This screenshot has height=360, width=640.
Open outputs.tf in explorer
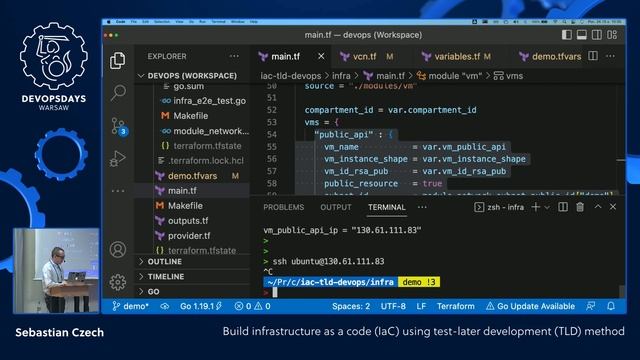[x=188, y=221]
